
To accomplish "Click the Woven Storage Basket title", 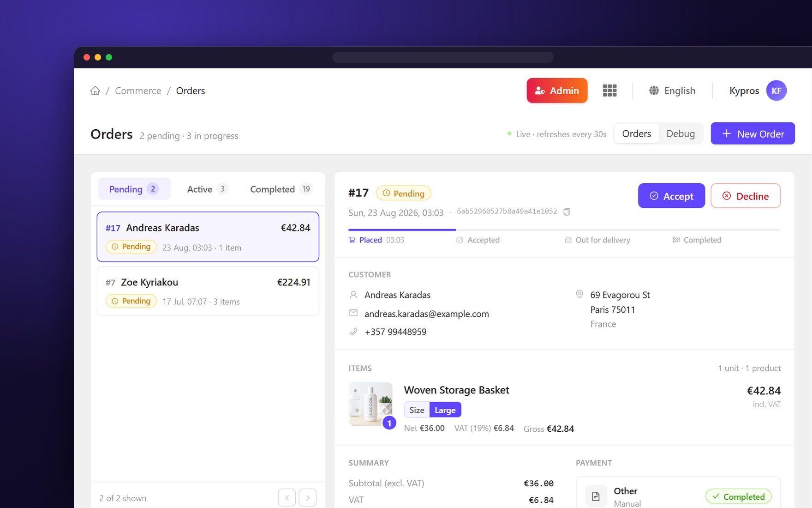I will 456,390.
